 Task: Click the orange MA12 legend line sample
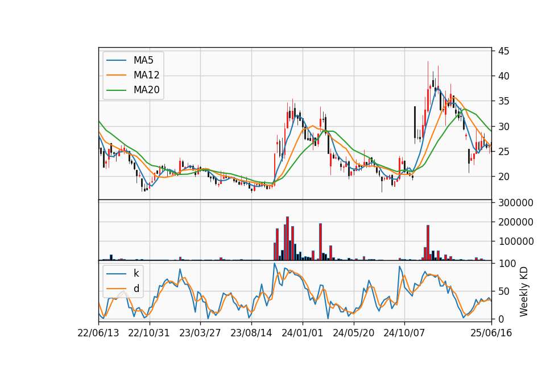coord(116,75)
